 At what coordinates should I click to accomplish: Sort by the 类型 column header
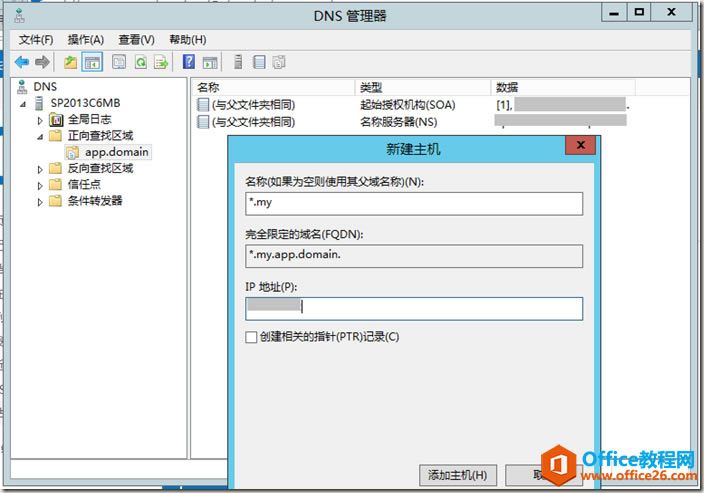(x=423, y=88)
